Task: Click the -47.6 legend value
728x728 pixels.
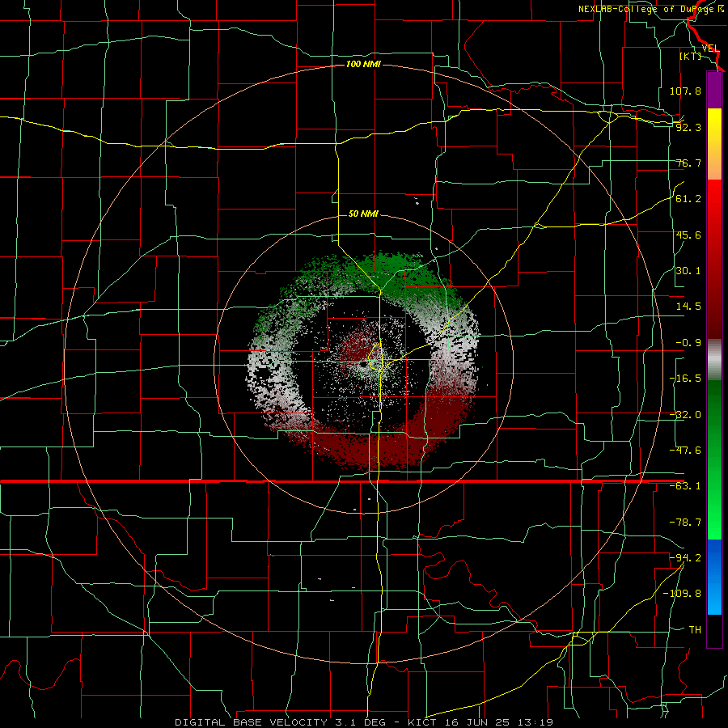Action: pos(685,451)
